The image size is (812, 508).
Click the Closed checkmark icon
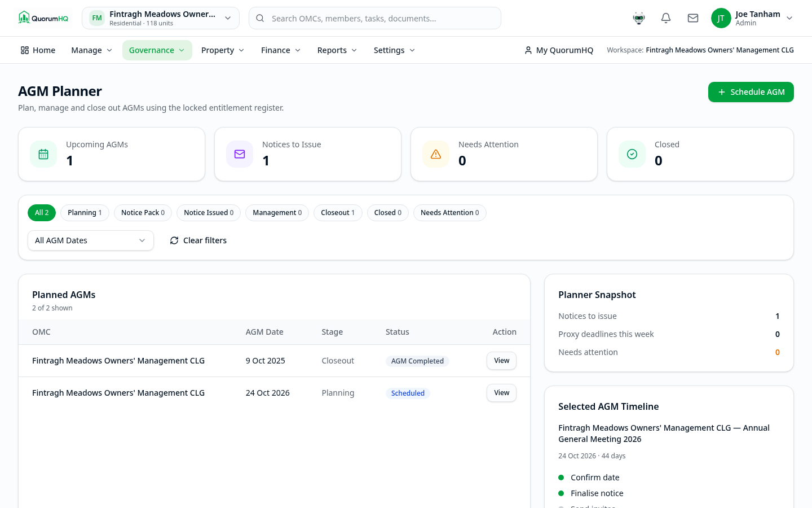pos(632,154)
